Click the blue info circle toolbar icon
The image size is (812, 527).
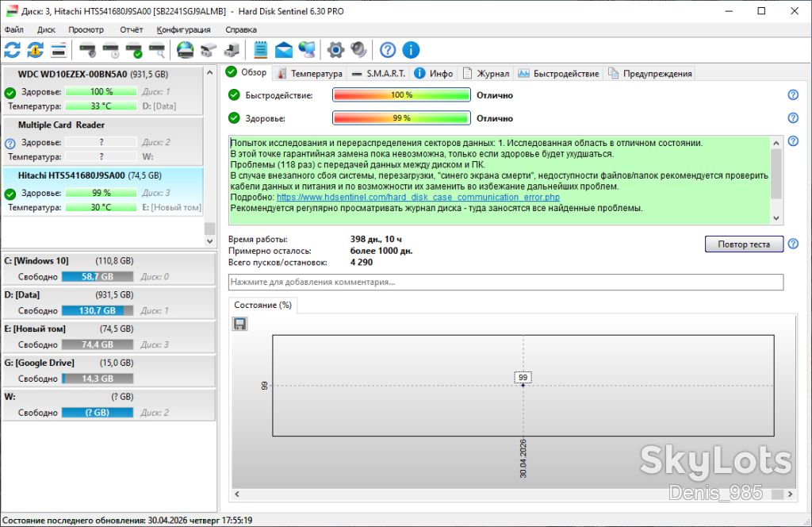pyautogui.click(x=411, y=50)
